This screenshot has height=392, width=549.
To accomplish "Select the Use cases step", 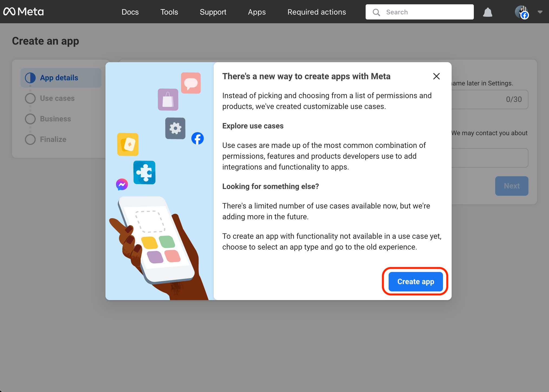I will [x=57, y=98].
